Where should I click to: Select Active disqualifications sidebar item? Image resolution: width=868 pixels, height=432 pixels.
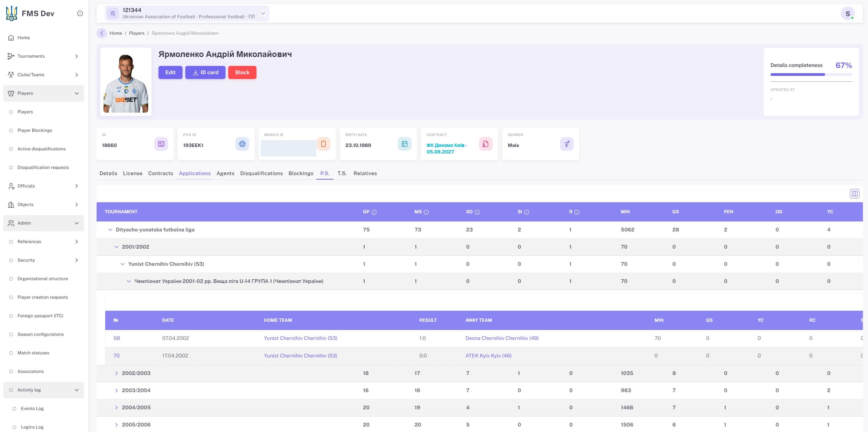41,149
